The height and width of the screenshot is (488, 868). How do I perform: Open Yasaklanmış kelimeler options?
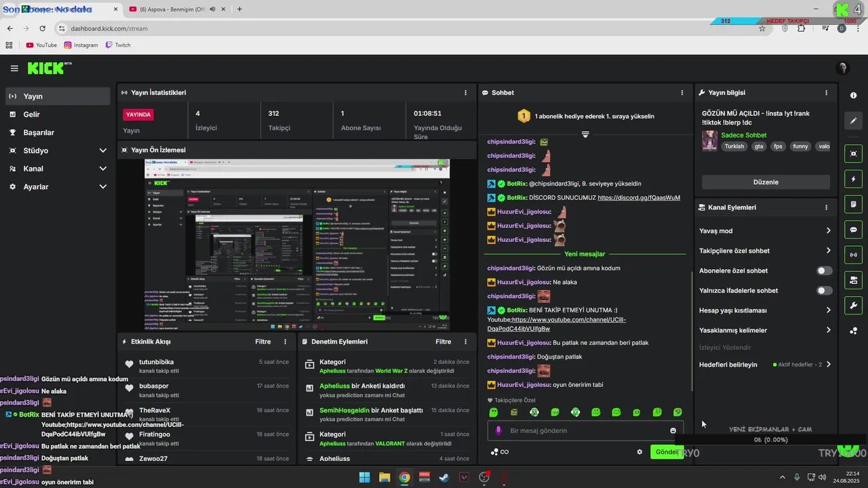[x=765, y=330]
